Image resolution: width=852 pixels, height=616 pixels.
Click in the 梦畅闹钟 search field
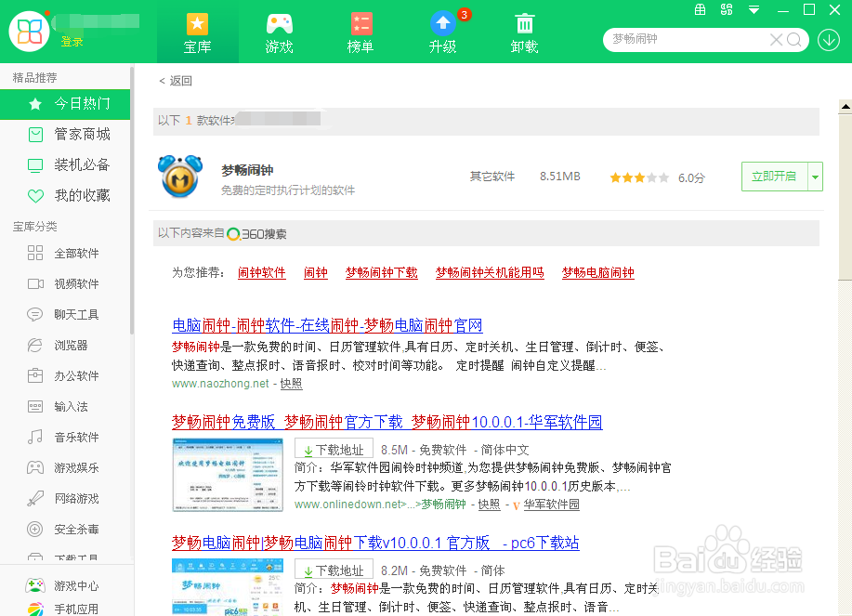click(688, 39)
